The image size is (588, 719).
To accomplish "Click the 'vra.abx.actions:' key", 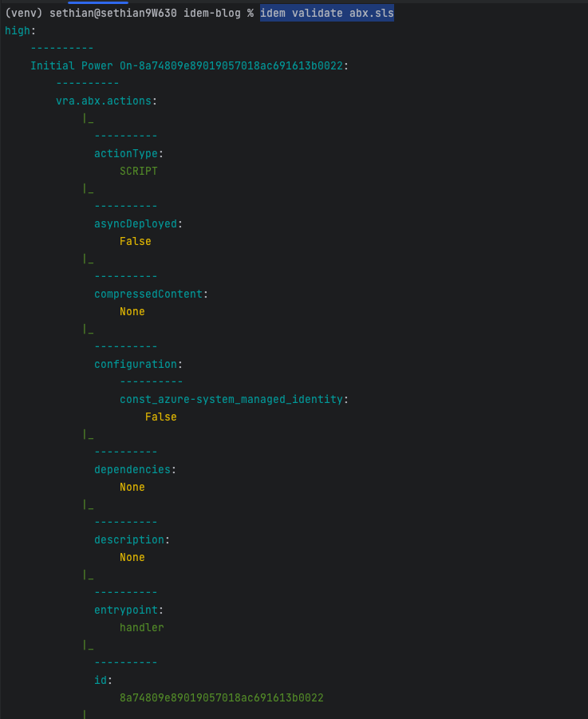I will (x=106, y=101).
